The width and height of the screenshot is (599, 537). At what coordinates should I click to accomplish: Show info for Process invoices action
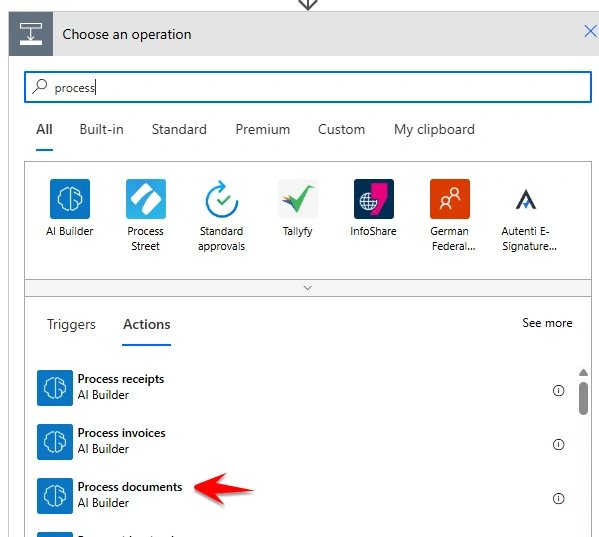tap(558, 445)
